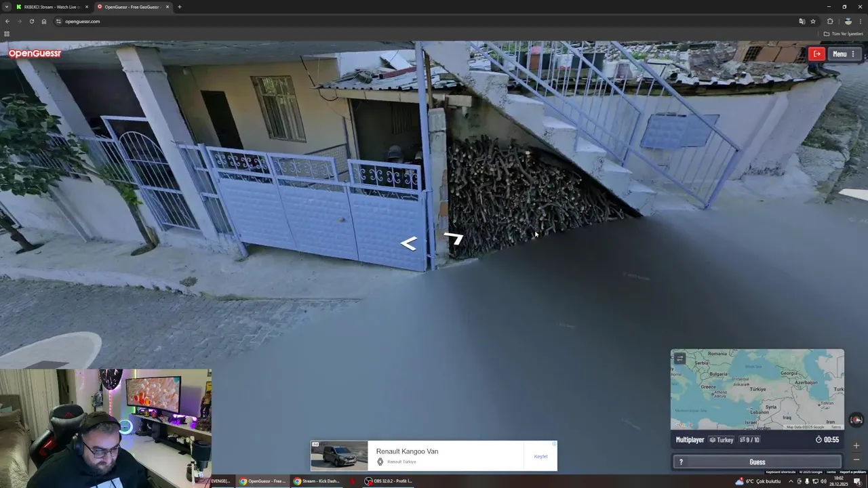The image size is (868, 488).
Task: Click the 9 / 10 round counter
Action: coord(749,440)
